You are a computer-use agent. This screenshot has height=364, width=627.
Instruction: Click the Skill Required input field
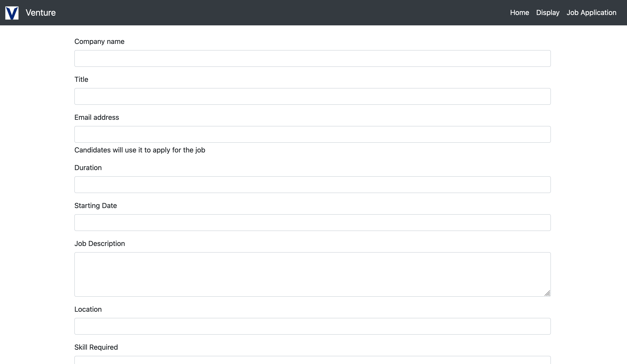[312, 360]
